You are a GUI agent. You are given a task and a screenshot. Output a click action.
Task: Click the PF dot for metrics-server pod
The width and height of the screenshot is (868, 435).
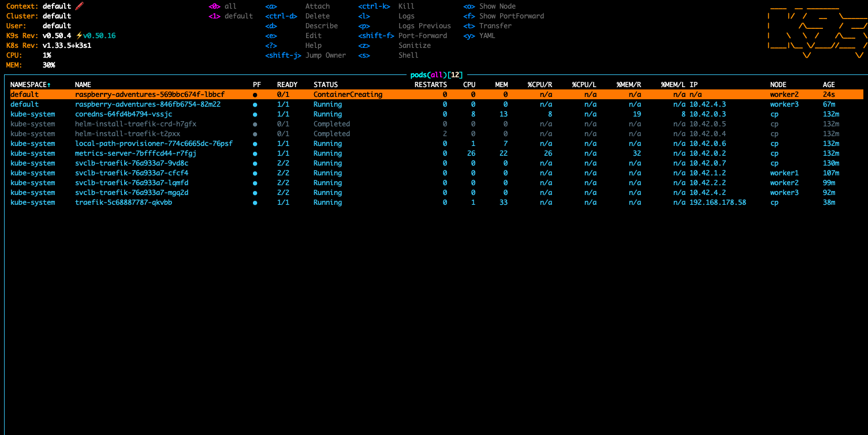coord(255,153)
